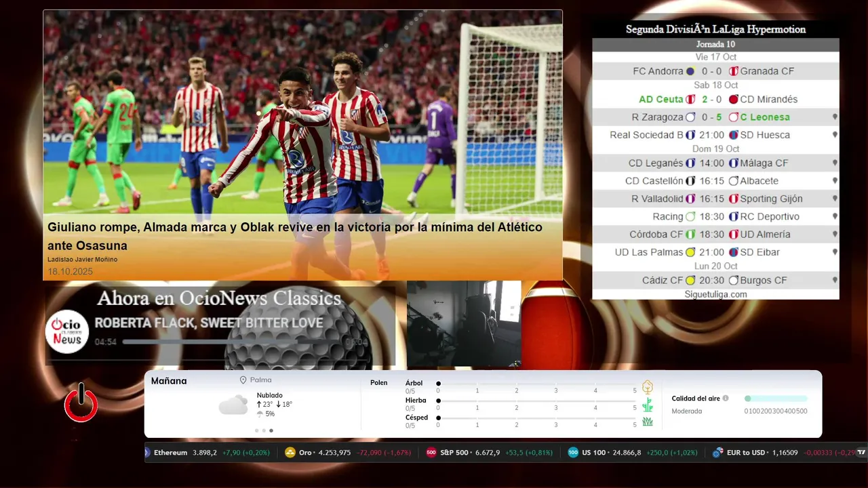Open venue pin for CD Leganés match
The height and width of the screenshot is (488, 868).
tap(835, 163)
